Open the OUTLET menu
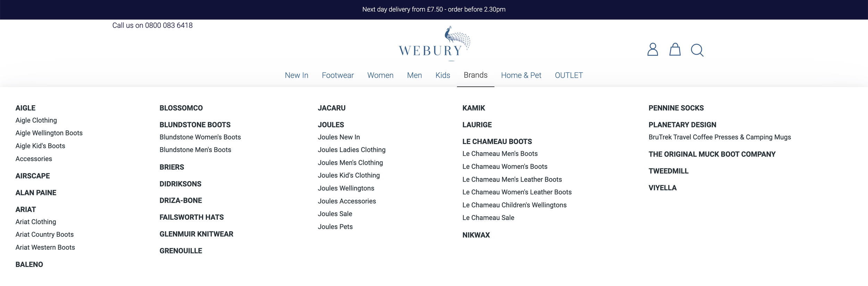 tap(569, 75)
